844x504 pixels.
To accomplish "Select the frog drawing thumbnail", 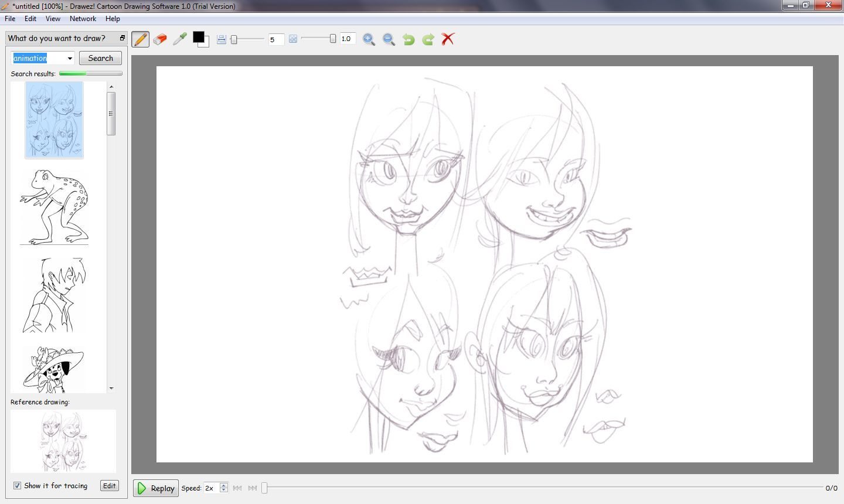I will [54, 207].
